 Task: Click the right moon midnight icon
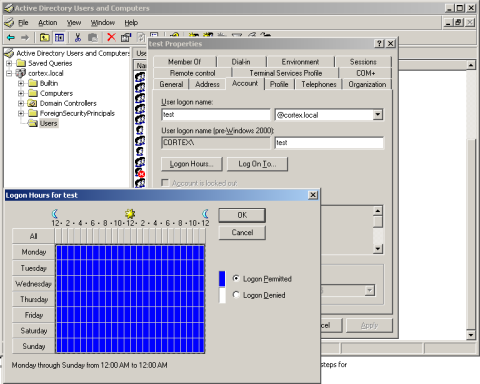206,213
